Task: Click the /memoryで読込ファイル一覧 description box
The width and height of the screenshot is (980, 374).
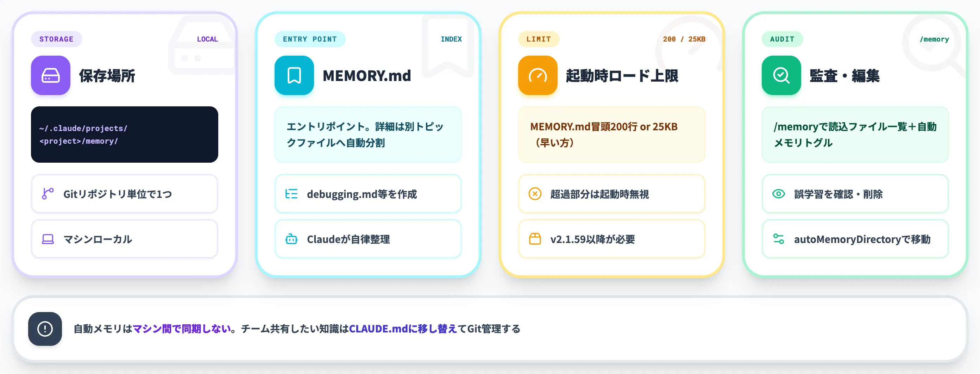Action: tap(855, 135)
